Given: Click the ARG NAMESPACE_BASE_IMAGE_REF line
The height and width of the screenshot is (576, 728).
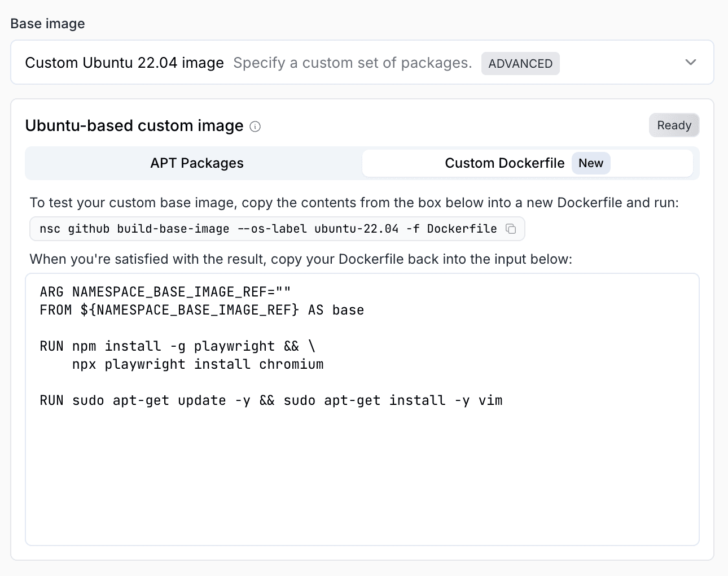Looking at the screenshot, I should coord(165,291).
